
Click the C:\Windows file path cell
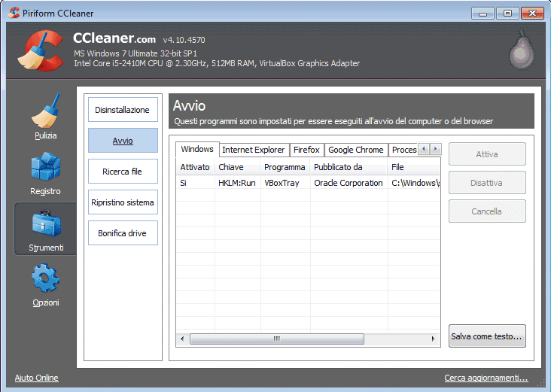pos(415,183)
